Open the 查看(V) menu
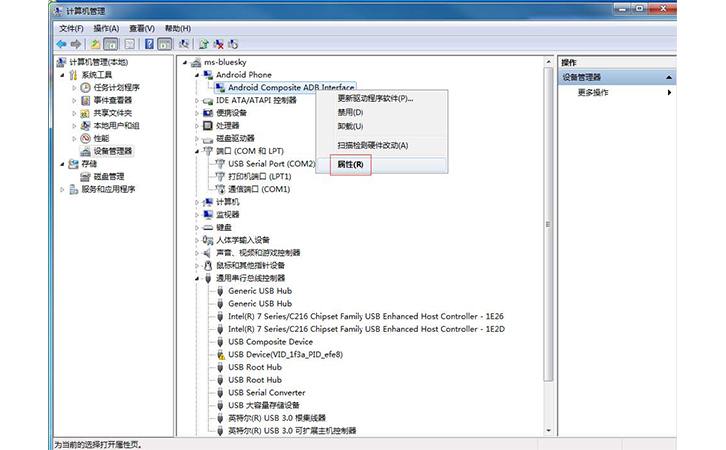Image resolution: width=726 pixels, height=450 pixels. (x=142, y=29)
